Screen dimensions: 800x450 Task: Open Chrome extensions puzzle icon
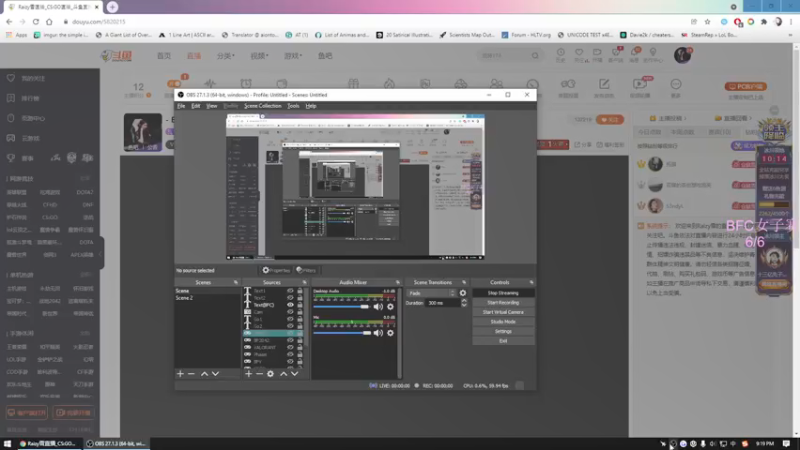coord(764,22)
